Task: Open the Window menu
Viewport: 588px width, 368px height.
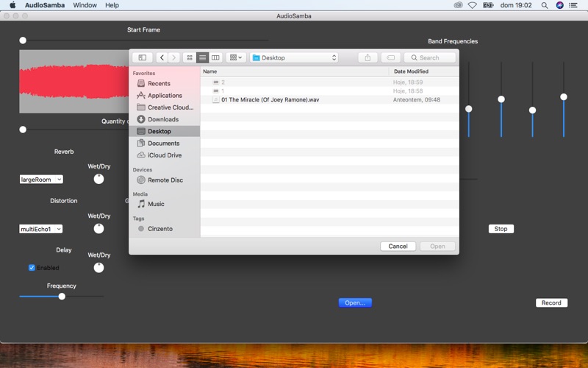Action: pos(85,5)
